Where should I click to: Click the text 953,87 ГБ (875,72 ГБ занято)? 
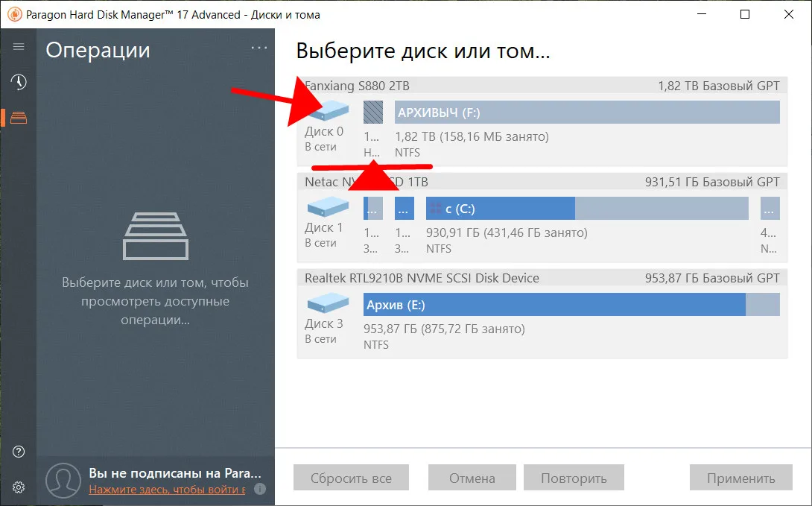click(444, 329)
